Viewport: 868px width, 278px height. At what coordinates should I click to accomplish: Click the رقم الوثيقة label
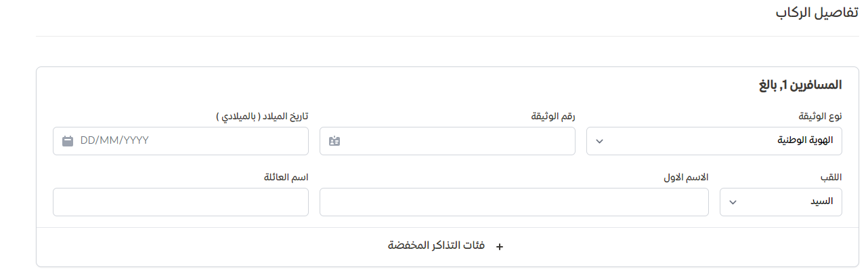(x=552, y=116)
